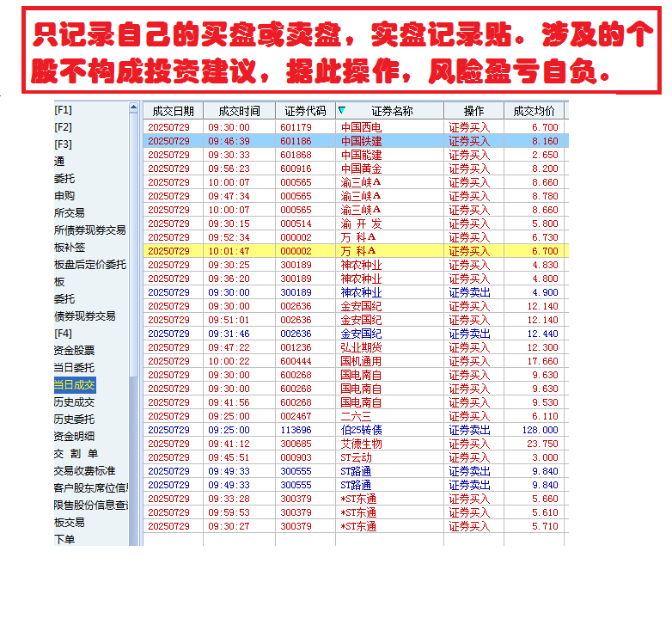Select 国电南自 row at 09:41:56
Image resolution: width=672 pixels, height=625 pixels.
[x=356, y=402]
